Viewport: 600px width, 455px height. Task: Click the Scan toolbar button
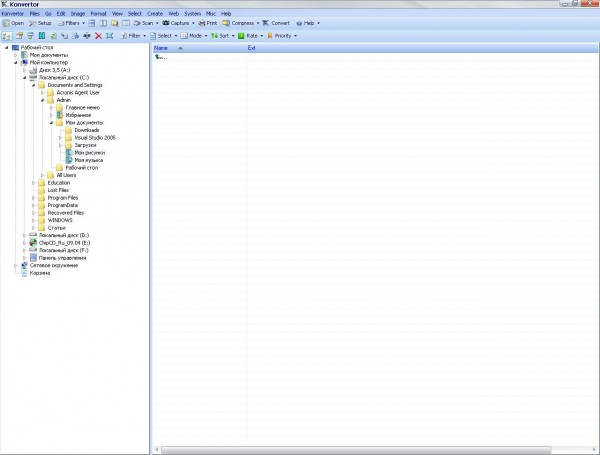(144, 23)
